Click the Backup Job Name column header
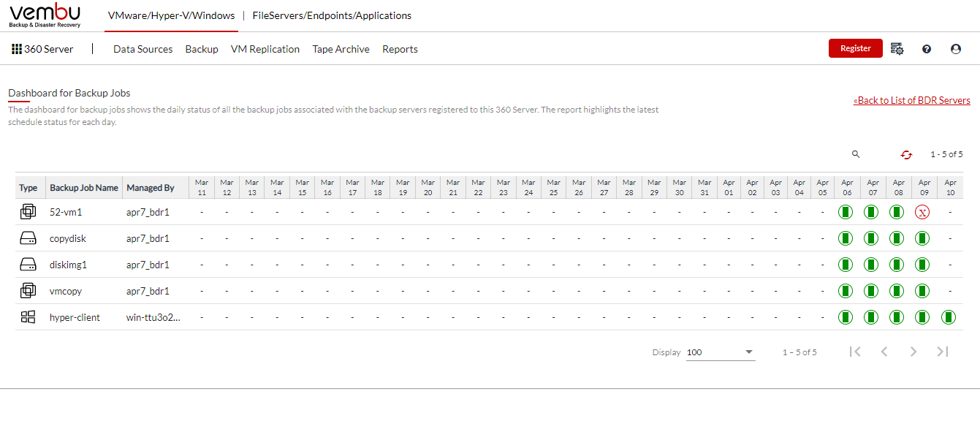The height and width of the screenshot is (421, 980). pyautogui.click(x=84, y=188)
